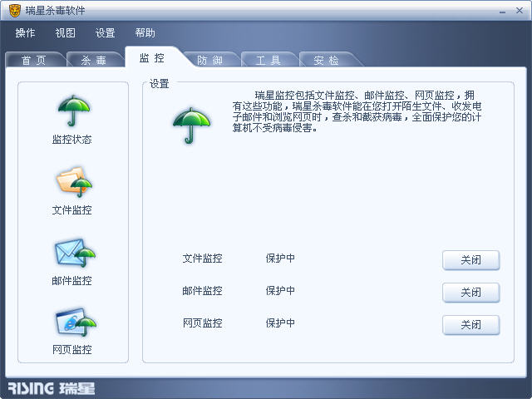
Task: Switch to the 杀毒 tab
Action: pyautogui.click(x=94, y=60)
